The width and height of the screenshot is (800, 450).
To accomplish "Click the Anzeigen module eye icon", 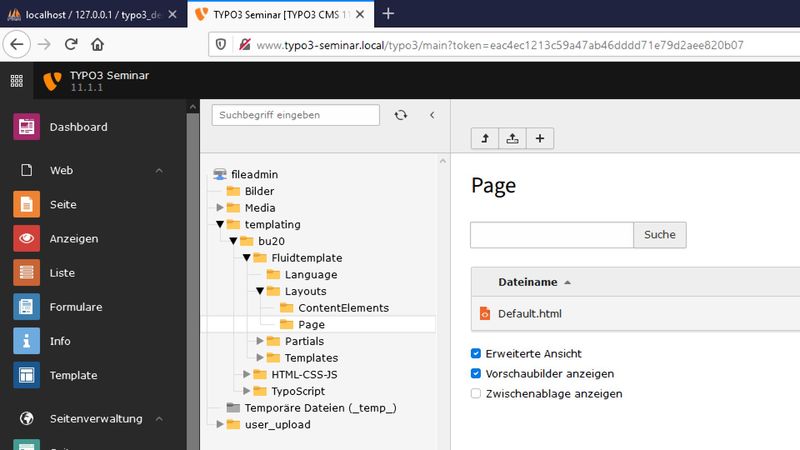I will pyautogui.click(x=27, y=238).
